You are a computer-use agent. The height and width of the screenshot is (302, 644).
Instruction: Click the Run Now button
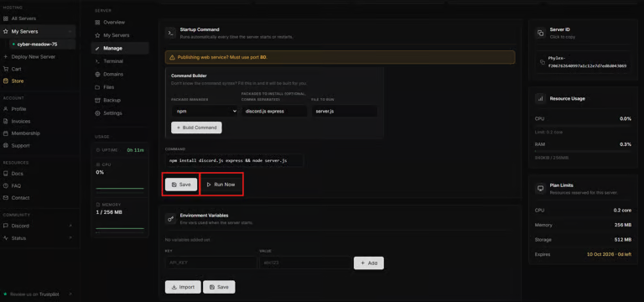[221, 185]
